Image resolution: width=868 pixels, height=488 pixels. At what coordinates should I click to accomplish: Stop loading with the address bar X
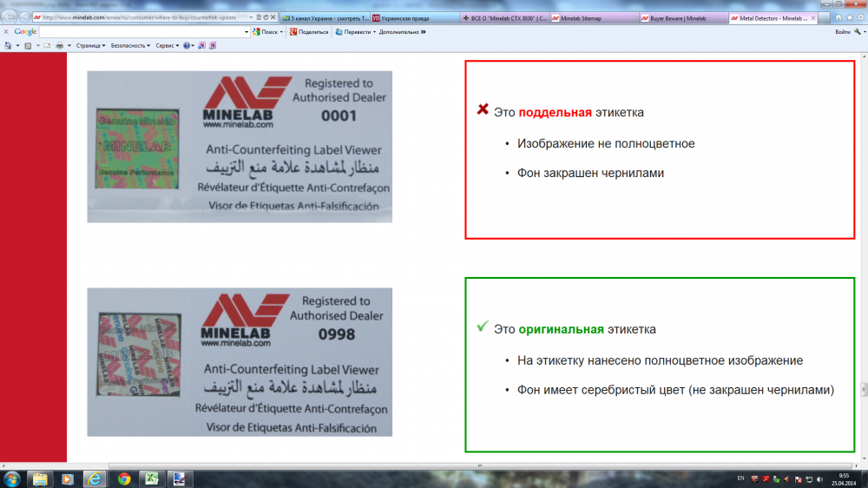(273, 17)
